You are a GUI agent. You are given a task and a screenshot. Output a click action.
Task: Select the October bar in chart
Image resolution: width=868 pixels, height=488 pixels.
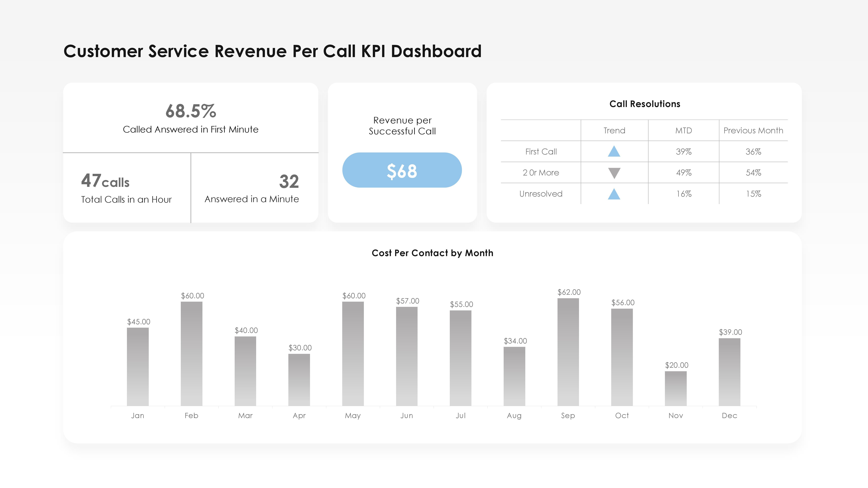click(x=622, y=357)
